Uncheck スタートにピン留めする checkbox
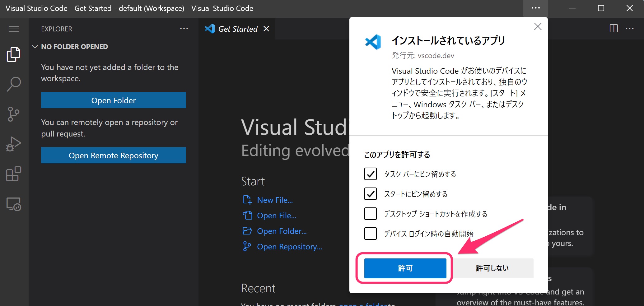This screenshot has height=306, width=644. pyautogui.click(x=371, y=194)
